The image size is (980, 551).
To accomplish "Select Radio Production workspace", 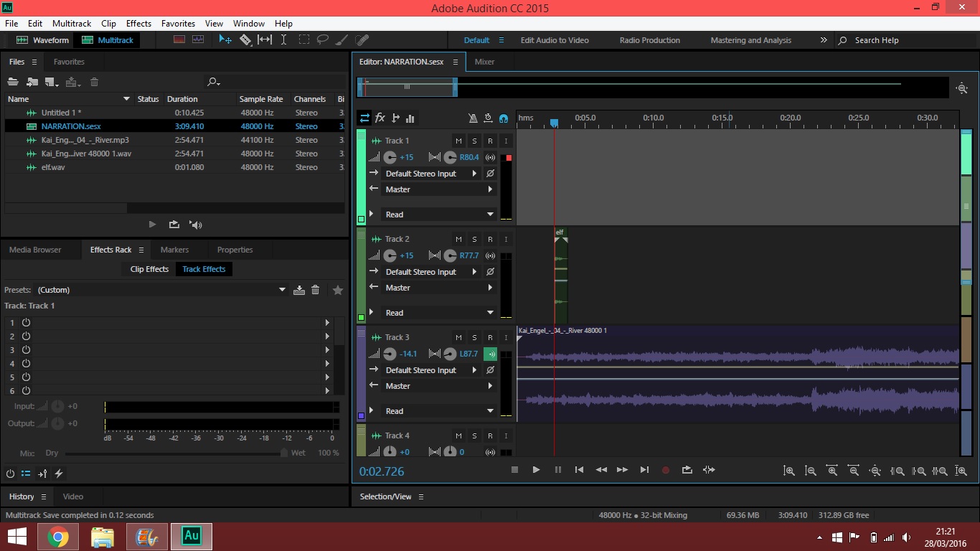I will [x=650, y=40].
